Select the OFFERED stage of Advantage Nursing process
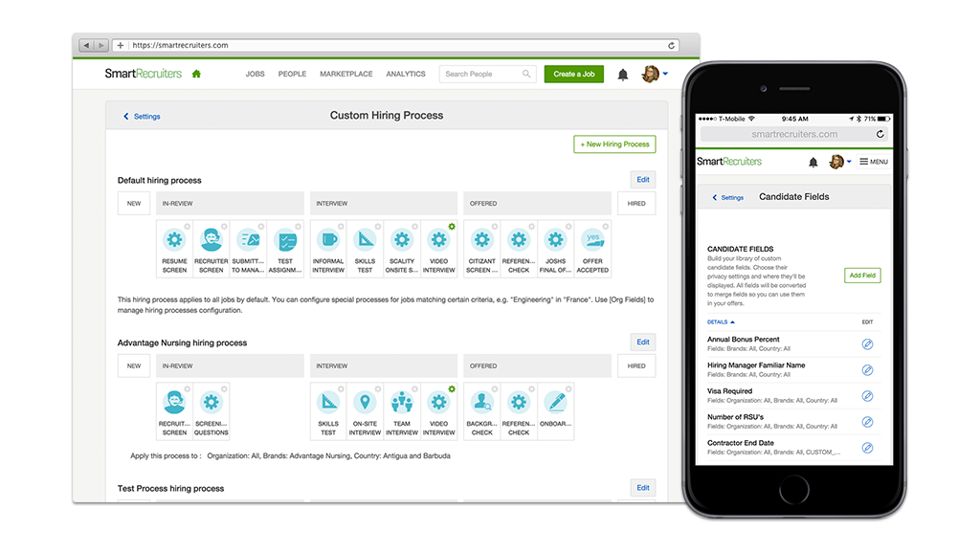The height and width of the screenshot is (552, 980). coord(538,365)
